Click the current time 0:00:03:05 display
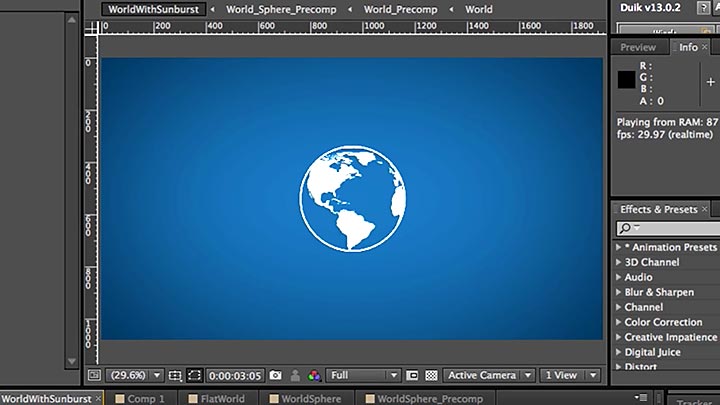The width and height of the screenshot is (720, 405). [235, 376]
